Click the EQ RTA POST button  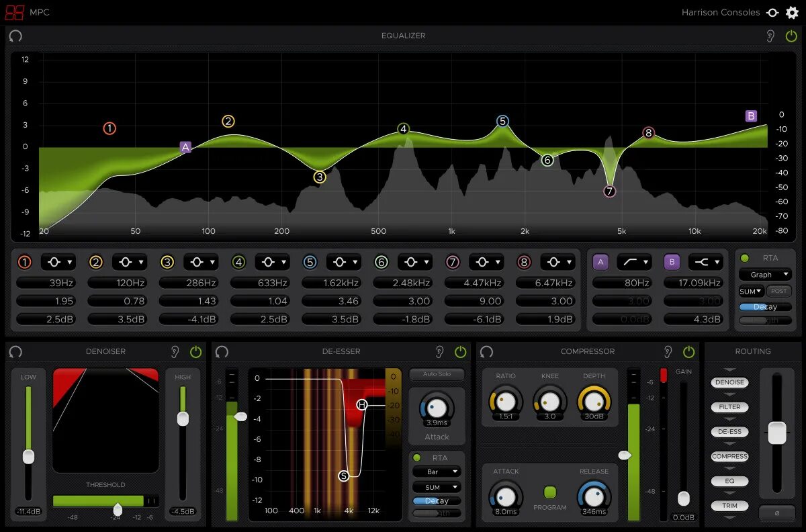pos(779,291)
